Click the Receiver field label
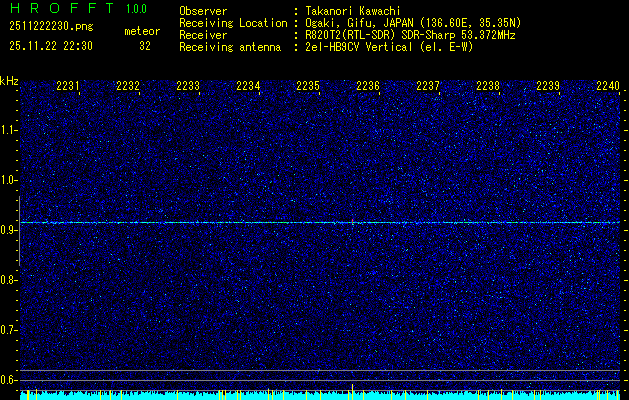Viewport: 629px width, 400px height. pyautogui.click(x=203, y=35)
